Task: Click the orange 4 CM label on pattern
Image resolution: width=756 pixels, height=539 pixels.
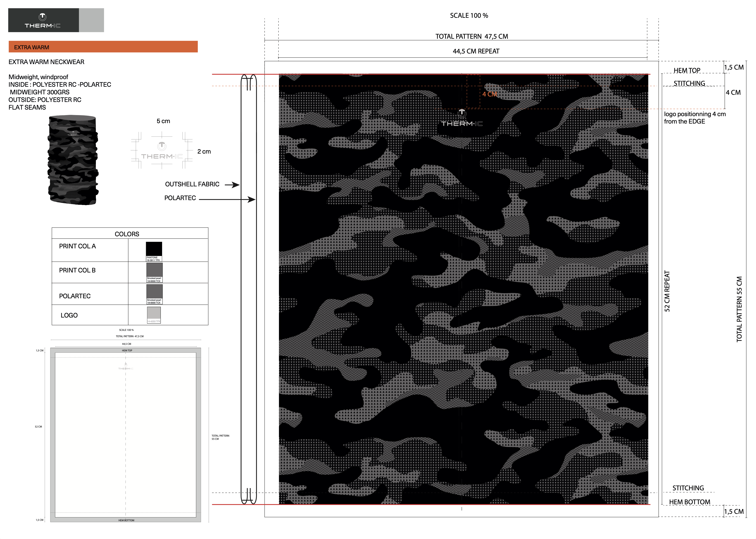Action: [489, 94]
